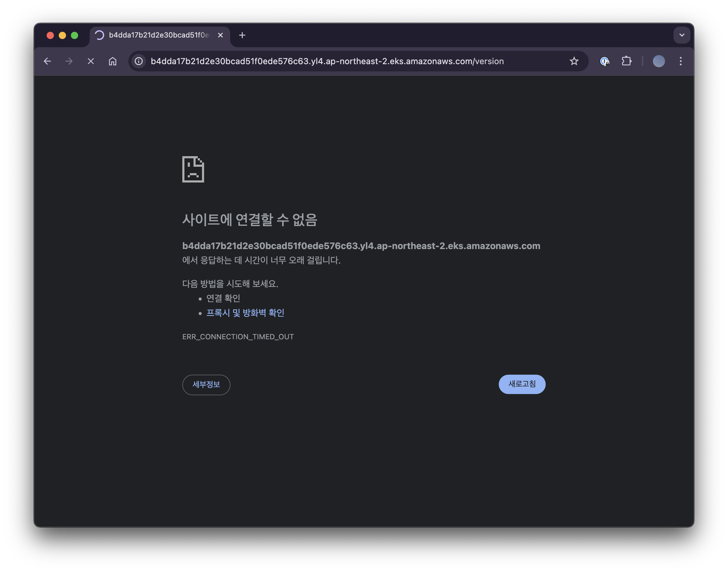Viewport: 728px width, 572px height.
Task: Stop loading the page
Action: (x=91, y=61)
